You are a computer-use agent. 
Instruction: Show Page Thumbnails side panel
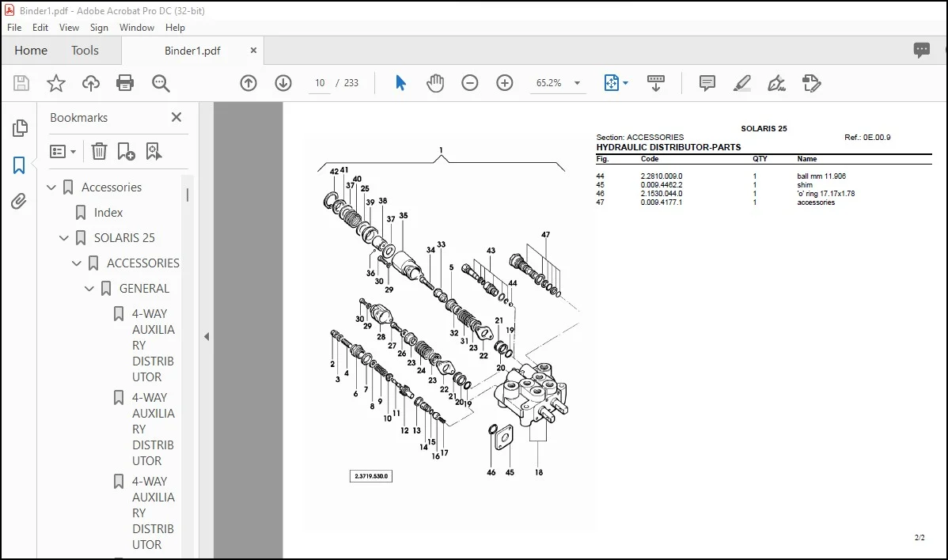pyautogui.click(x=19, y=128)
